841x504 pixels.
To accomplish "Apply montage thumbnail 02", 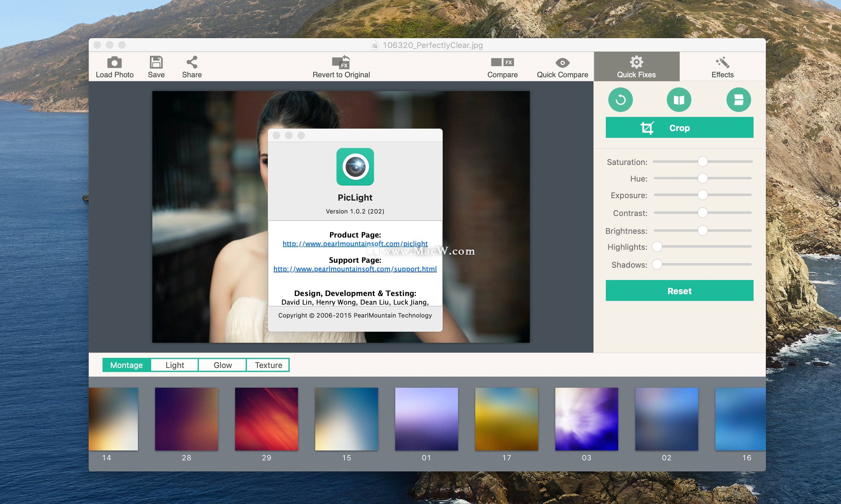I will 667,419.
